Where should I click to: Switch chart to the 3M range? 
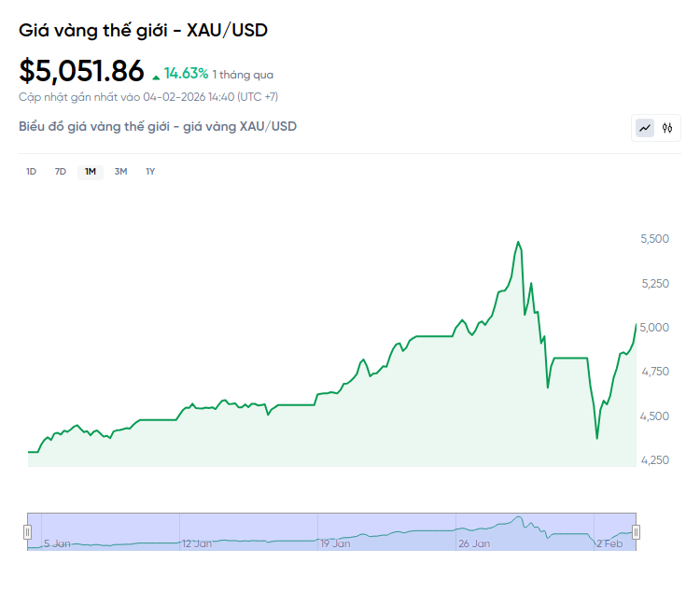coord(120,171)
